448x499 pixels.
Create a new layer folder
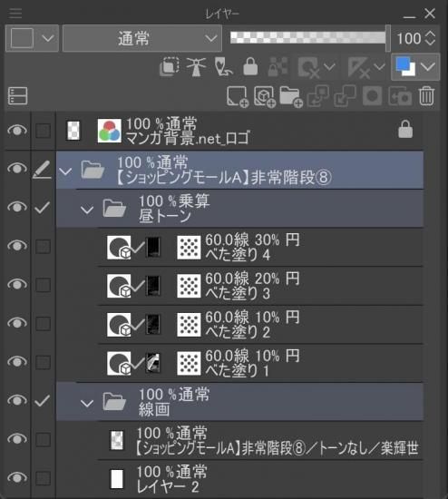[x=291, y=96]
